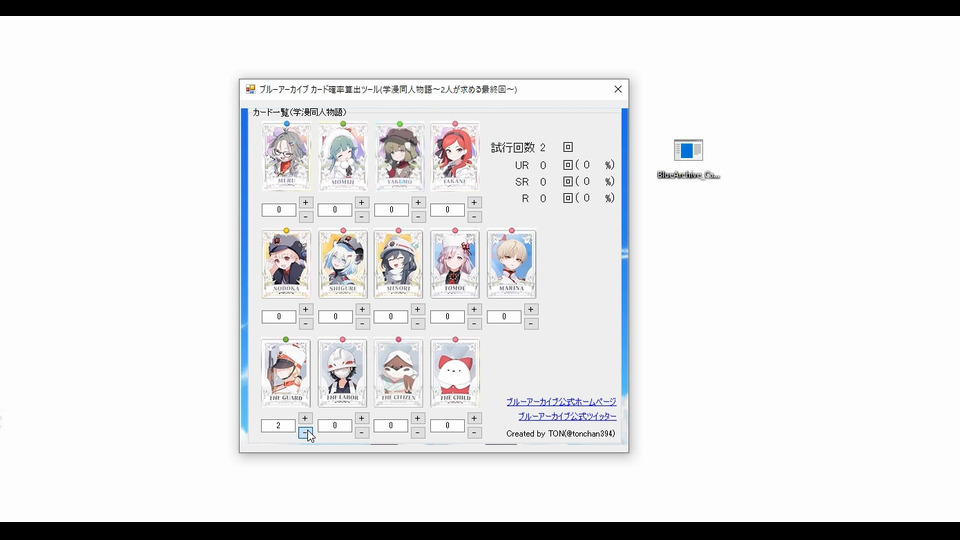Focus THE LABOR count input field
This screenshot has width=960, height=540.
coord(335,426)
